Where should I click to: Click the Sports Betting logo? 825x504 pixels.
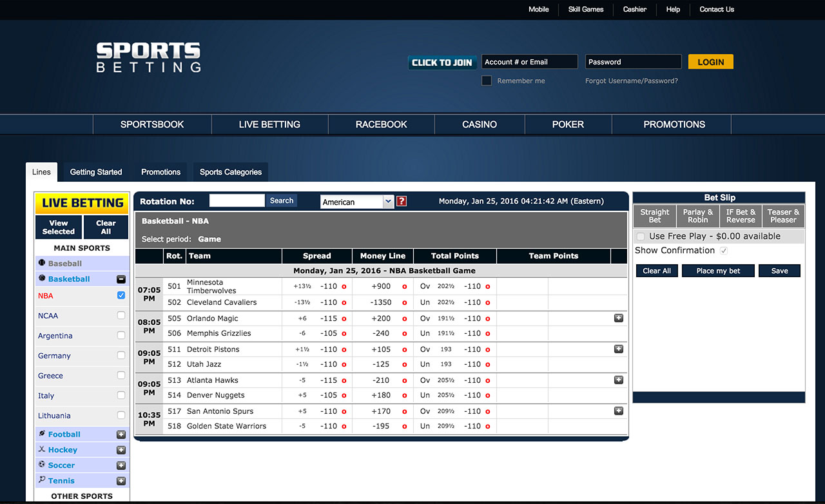(149, 57)
